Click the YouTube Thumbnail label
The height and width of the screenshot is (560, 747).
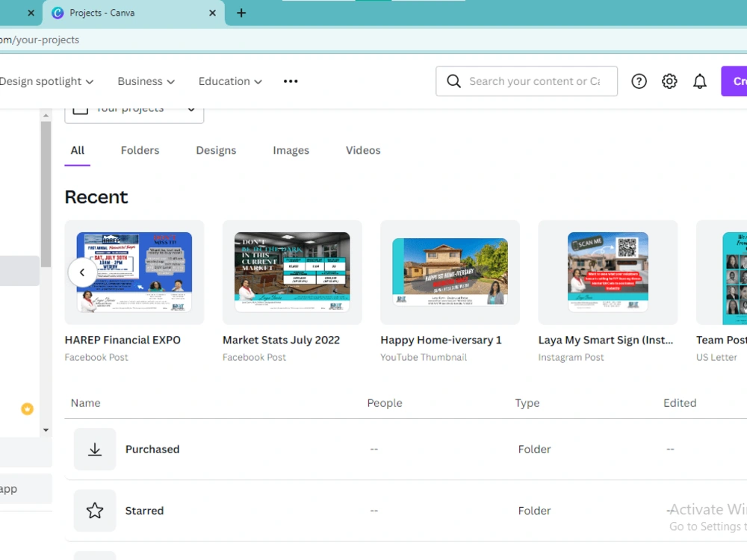coord(424,357)
